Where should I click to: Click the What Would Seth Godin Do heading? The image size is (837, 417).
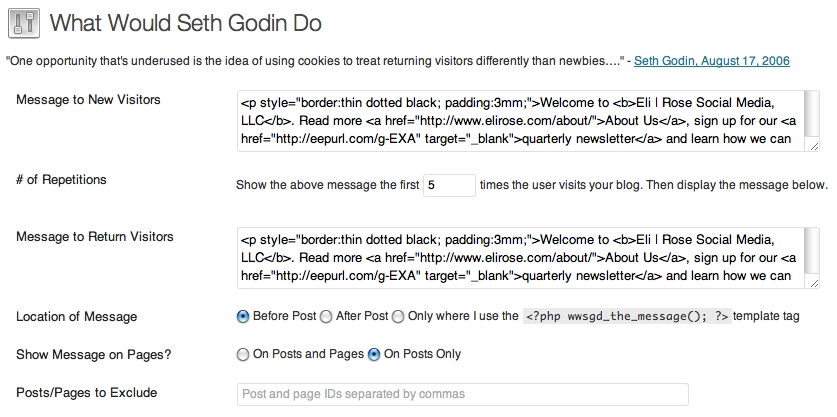pyautogui.click(x=185, y=21)
